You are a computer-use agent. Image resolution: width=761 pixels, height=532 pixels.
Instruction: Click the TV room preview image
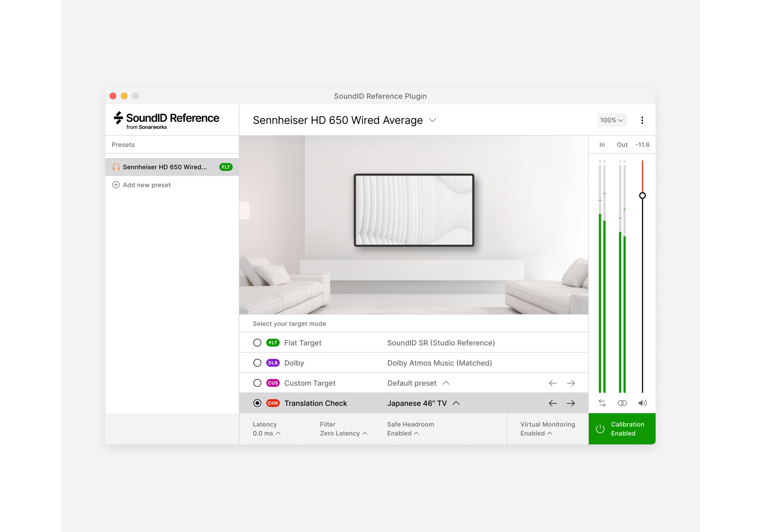tap(414, 225)
